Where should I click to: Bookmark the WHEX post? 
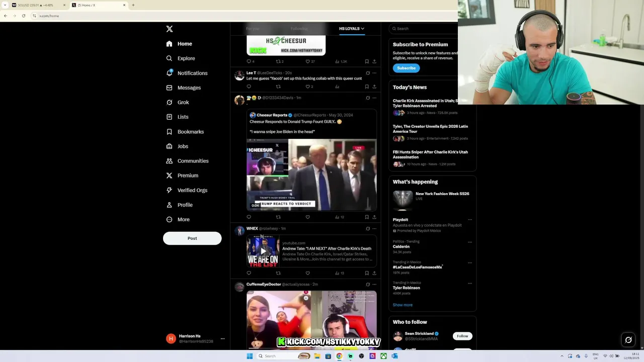click(367, 273)
